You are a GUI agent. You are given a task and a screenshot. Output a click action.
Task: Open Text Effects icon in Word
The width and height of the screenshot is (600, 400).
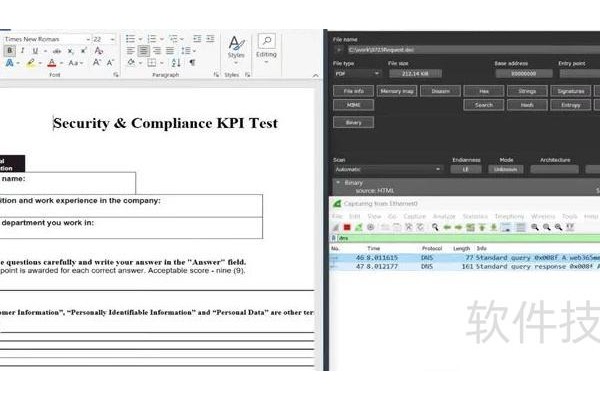(9, 63)
